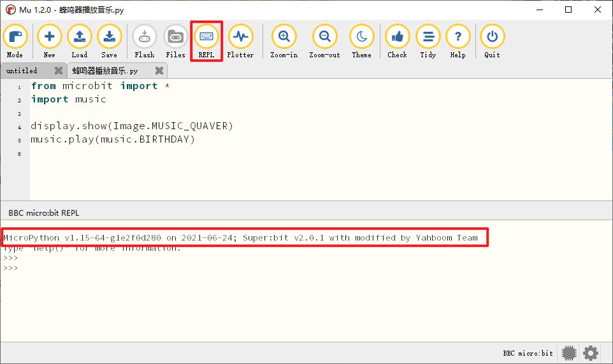This screenshot has width=613, height=364.
Task: Click the music.play(music.BIRTHDAY) line
Action: pyautogui.click(x=113, y=139)
